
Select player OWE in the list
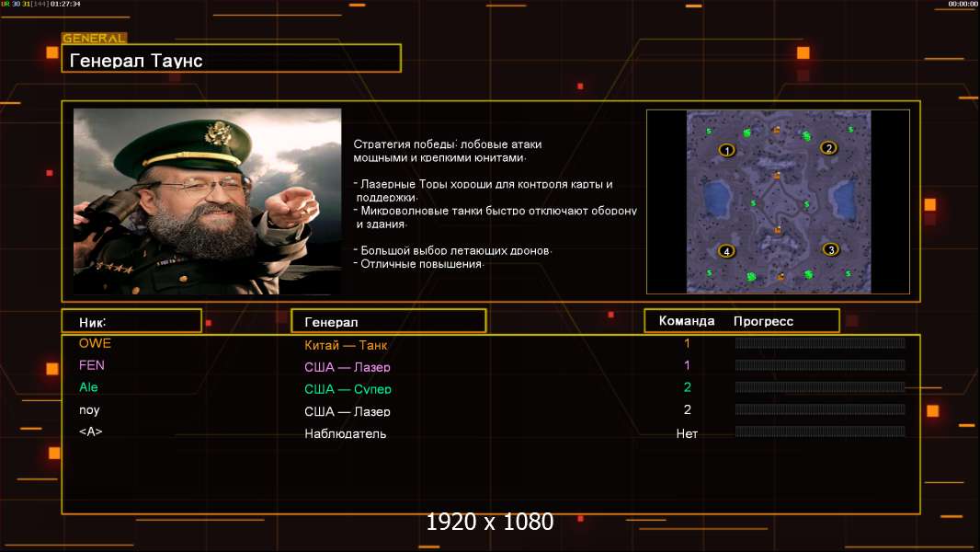[95, 343]
